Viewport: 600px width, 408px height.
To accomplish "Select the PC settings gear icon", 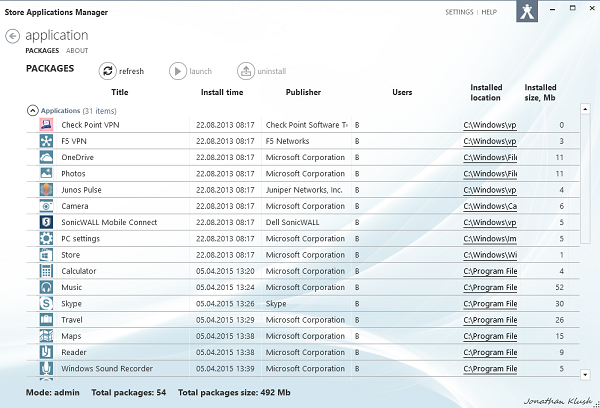I will coord(46,238).
